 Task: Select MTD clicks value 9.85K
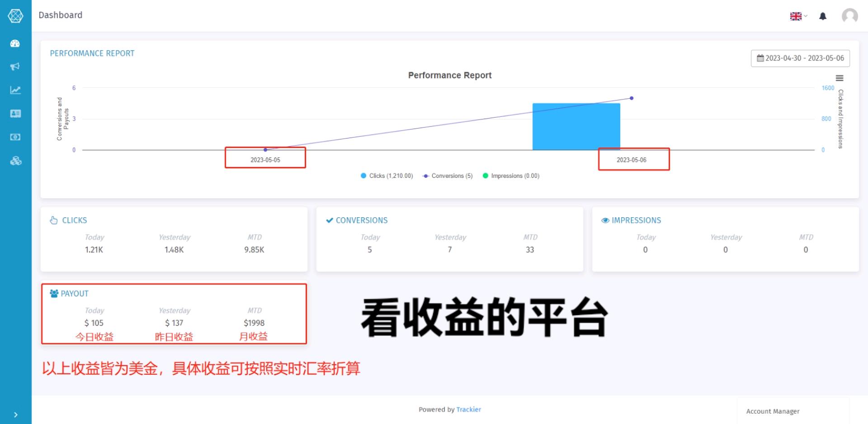[x=254, y=250]
